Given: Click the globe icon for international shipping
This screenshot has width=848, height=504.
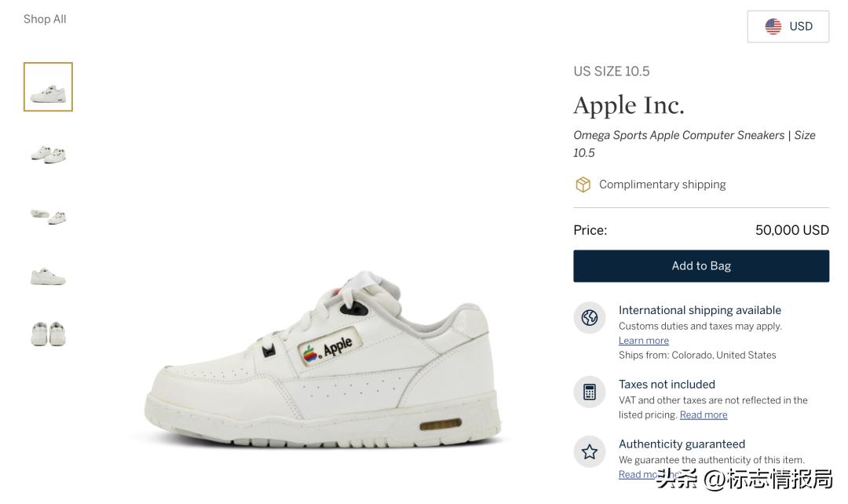Looking at the screenshot, I should (590, 317).
